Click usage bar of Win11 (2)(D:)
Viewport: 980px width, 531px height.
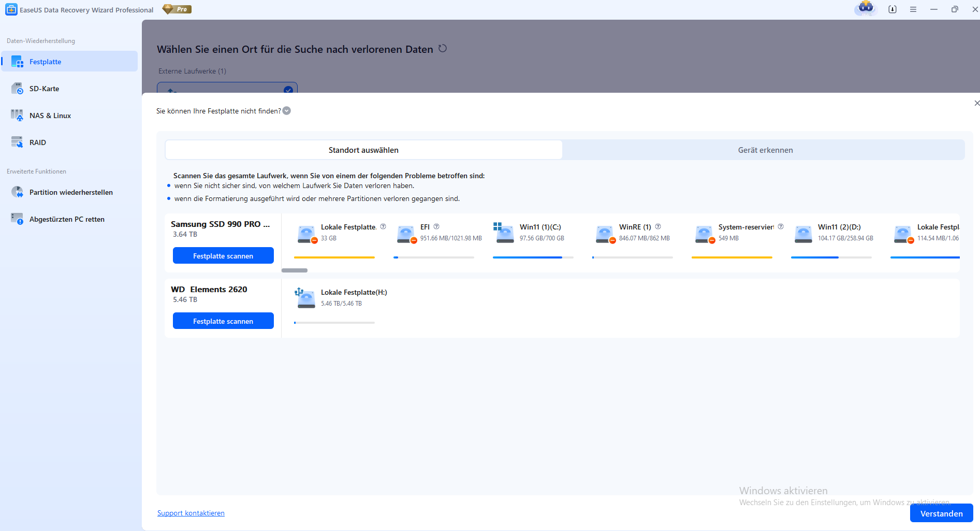831,257
